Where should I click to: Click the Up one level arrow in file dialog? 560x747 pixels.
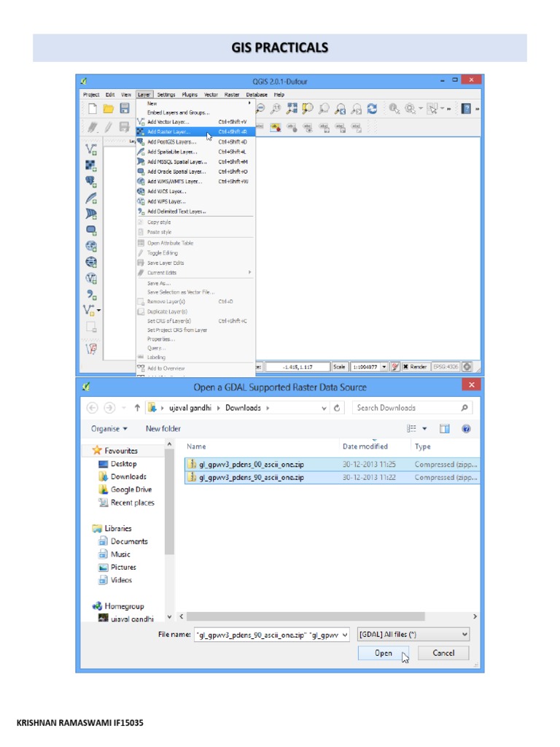tap(137, 408)
